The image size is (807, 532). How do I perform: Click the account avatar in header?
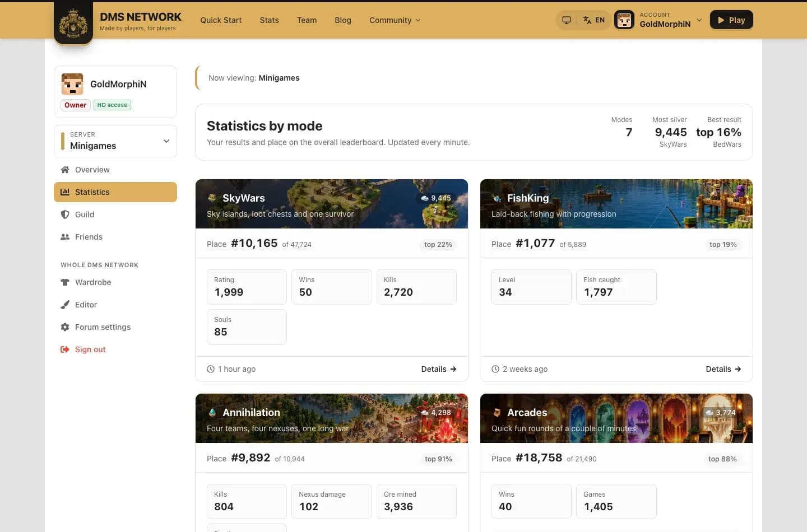click(x=624, y=20)
